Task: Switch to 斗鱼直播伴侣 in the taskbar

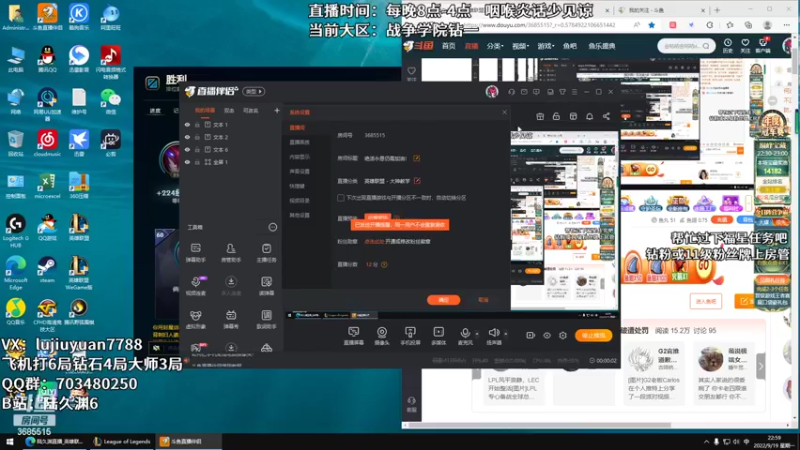Action: click(189, 442)
